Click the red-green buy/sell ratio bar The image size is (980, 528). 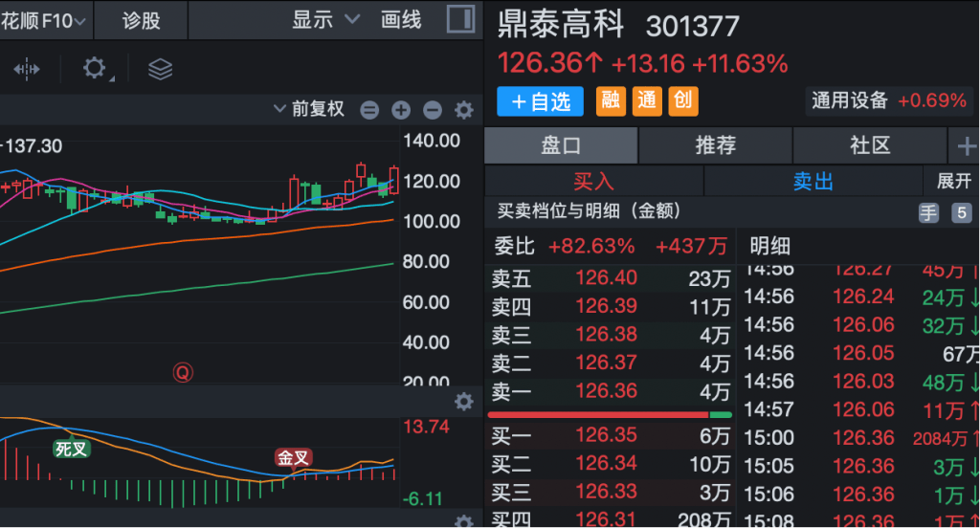609,415
